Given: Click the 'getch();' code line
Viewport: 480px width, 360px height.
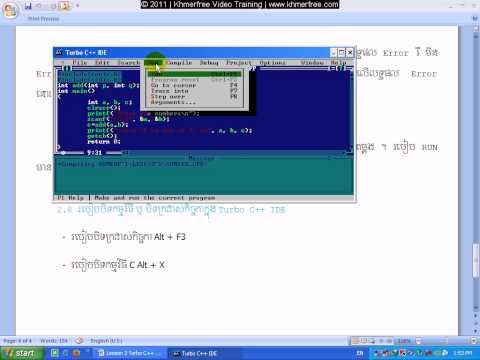Looking at the screenshot, I should pyautogui.click(x=102, y=136).
